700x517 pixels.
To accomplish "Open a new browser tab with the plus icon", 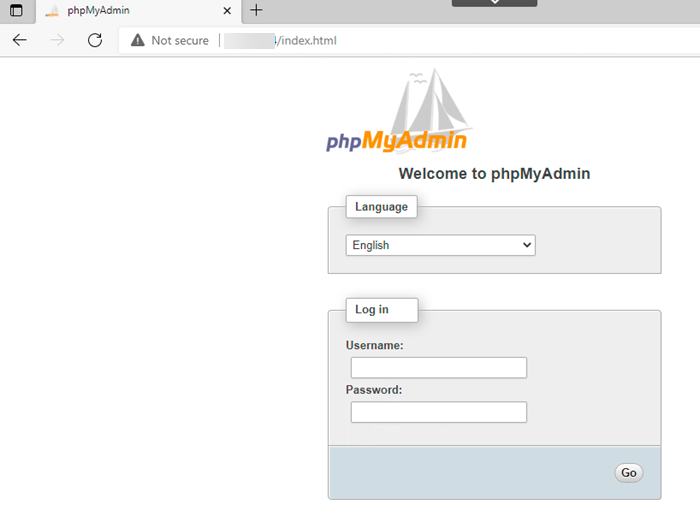I will tap(256, 10).
